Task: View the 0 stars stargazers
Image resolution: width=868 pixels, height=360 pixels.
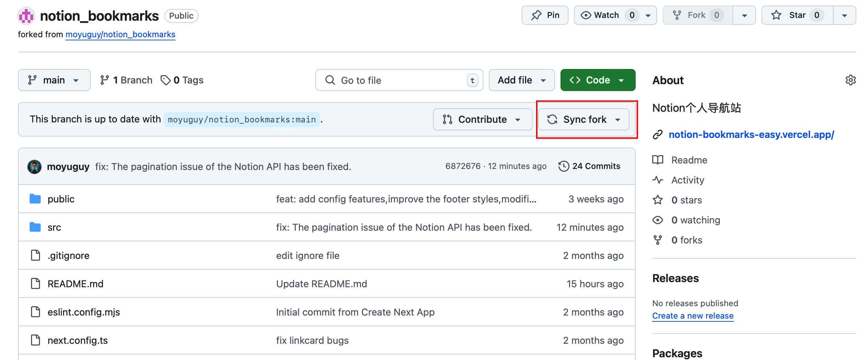Action: [687, 200]
